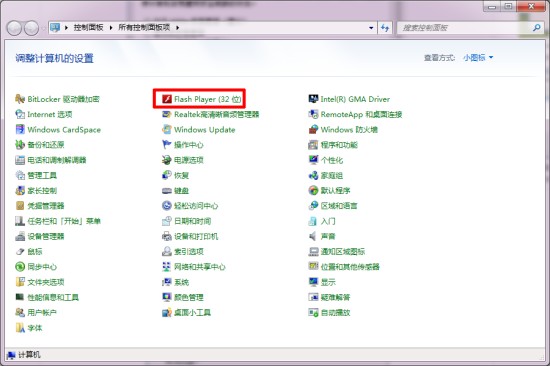The height and width of the screenshot is (366, 550).
Task: Click the 设备和打印机 printer icon
Action: (167, 236)
